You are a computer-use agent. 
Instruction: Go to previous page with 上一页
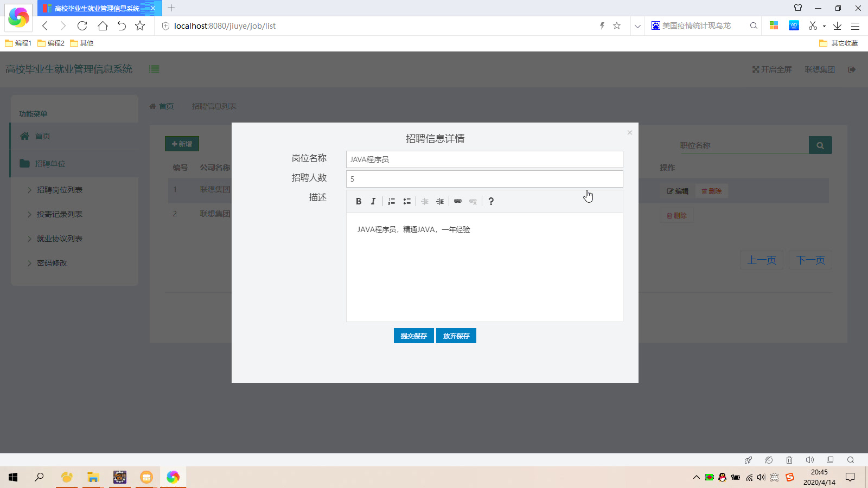762,260
